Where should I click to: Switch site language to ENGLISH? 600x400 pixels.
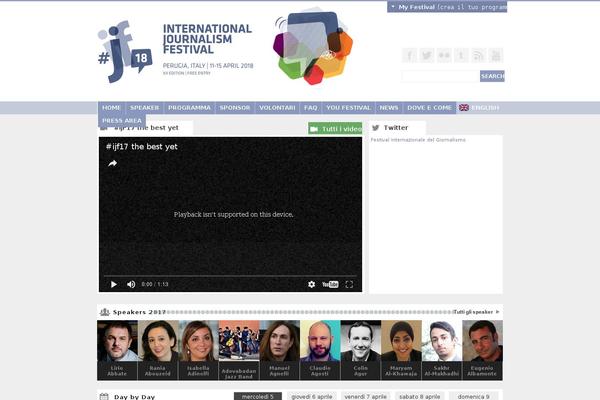pos(485,108)
